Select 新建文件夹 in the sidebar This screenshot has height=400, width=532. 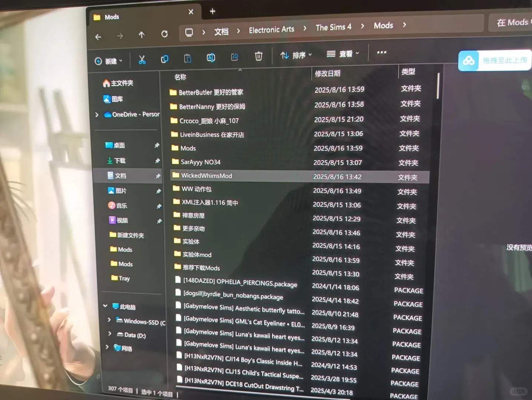(x=127, y=235)
